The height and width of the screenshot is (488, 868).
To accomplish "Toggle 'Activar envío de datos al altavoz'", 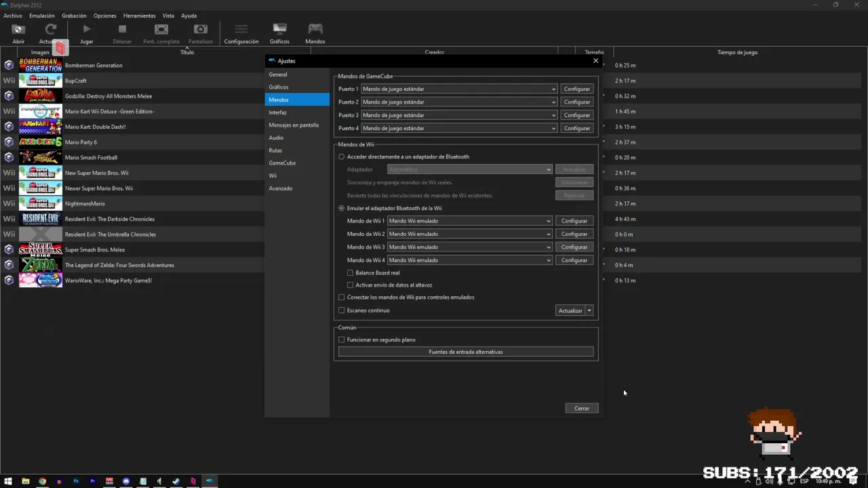I will tap(350, 285).
